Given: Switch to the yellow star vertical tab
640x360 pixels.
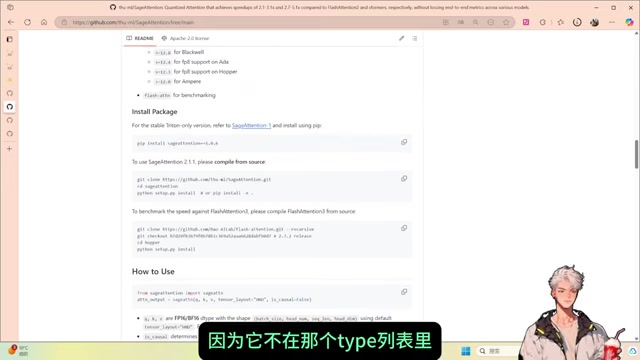Looking at the screenshot, I should click(x=9, y=80).
